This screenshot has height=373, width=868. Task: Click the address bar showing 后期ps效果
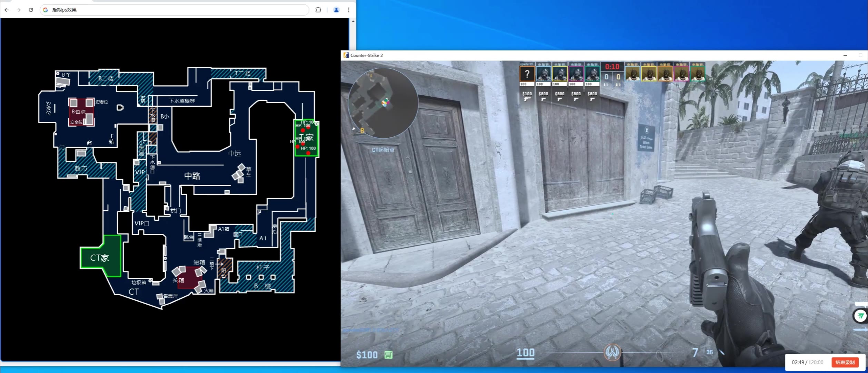(x=174, y=10)
